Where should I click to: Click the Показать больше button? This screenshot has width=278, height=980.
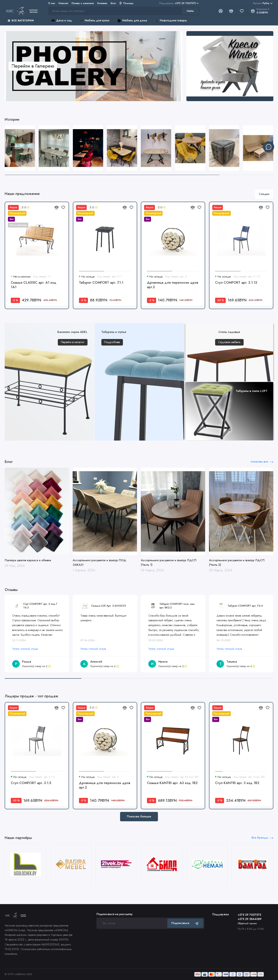click(139, 816)
